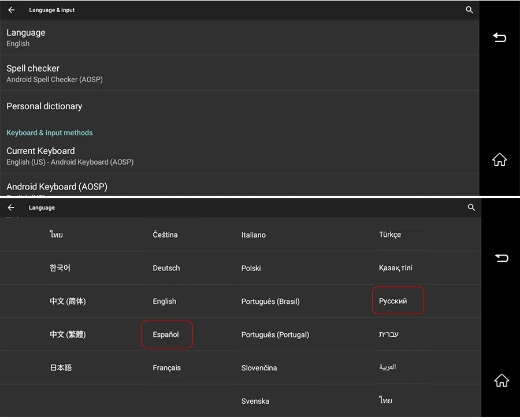Select Thai ไทย below Arabic
520x420 pixels.
(386, 400)
